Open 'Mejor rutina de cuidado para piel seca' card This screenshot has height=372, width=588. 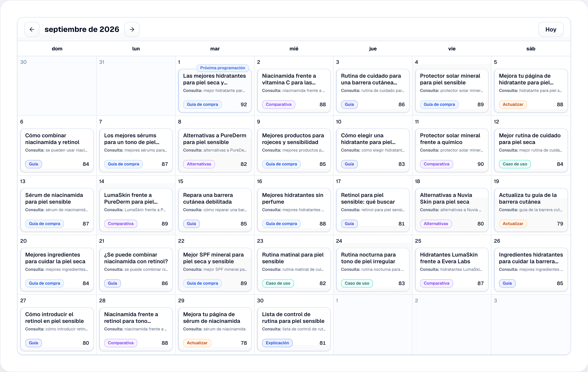point(531,150)
